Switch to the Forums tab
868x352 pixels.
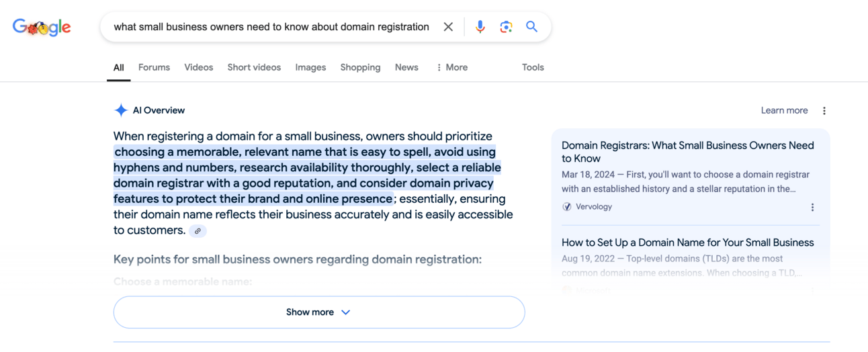pyautogui.click(x=154, y=67)
